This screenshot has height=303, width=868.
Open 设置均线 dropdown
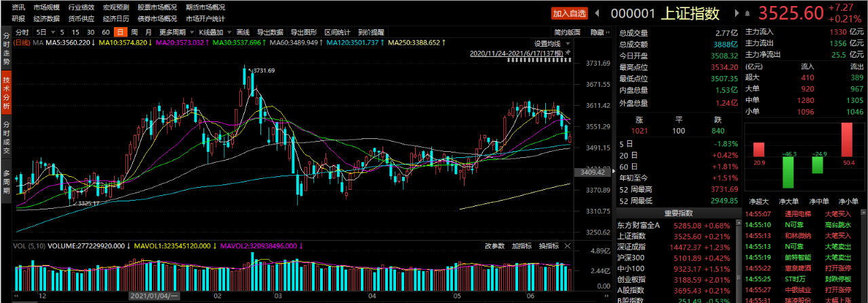pyautogui.click(x=550, y=43)
